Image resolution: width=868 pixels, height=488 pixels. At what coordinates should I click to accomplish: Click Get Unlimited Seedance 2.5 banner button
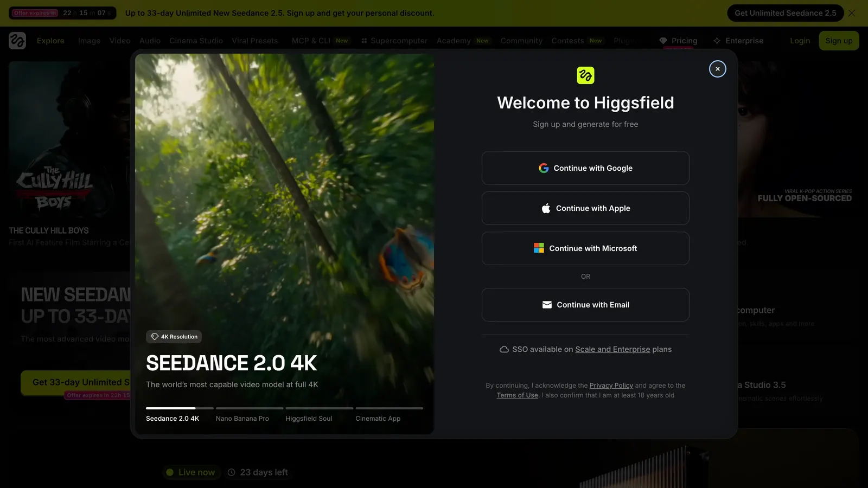[786, 13]
